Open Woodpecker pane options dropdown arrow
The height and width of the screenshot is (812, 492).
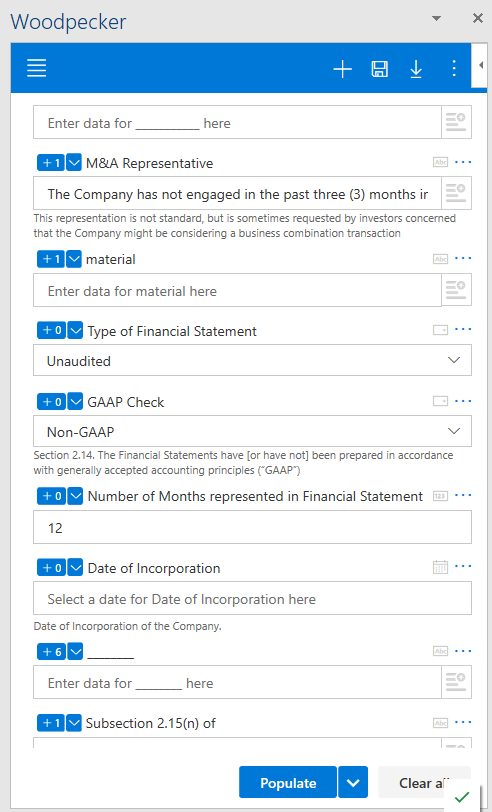click(437, 18)
